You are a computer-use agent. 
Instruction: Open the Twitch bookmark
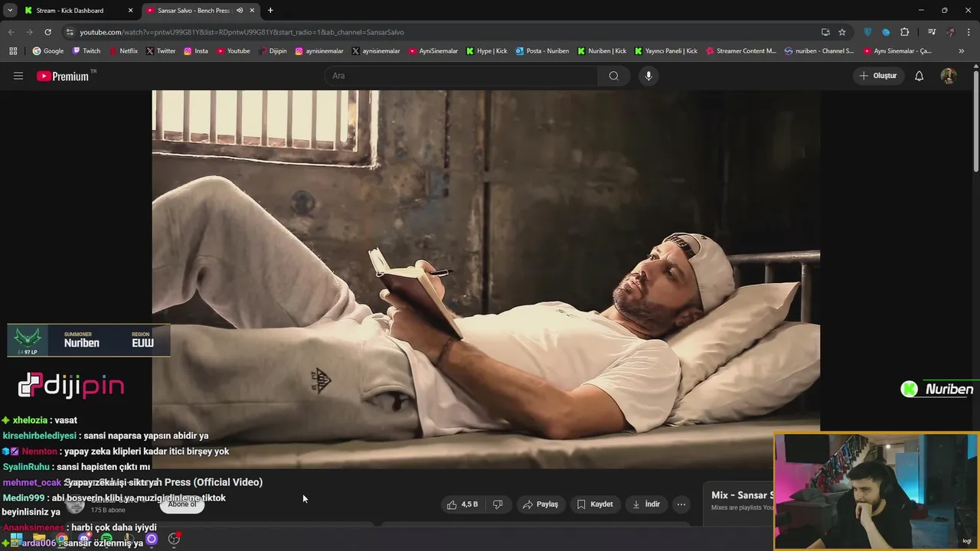click(86, 51)
